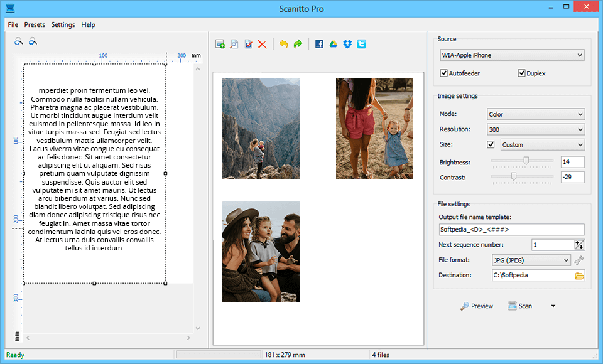Click the next sequence number field

(x=553, y=245)
